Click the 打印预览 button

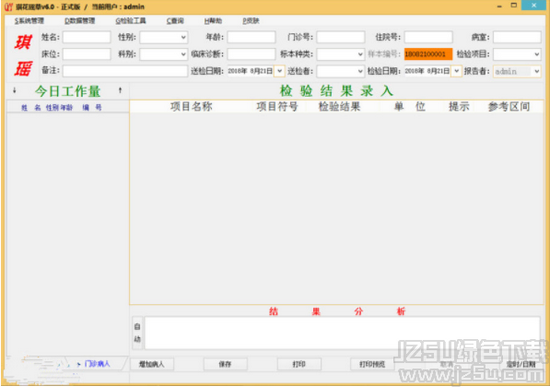click(372, 364)
